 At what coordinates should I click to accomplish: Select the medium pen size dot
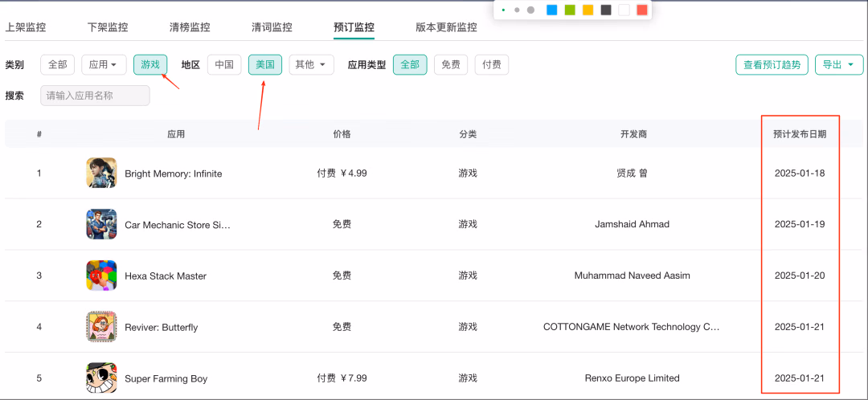tap(517, 10)
